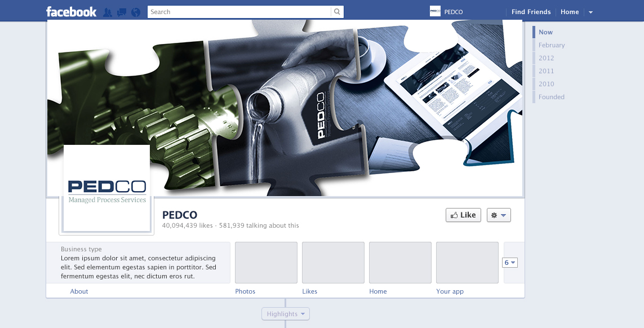Open the Home app thumbnail
Viewport: 644px width, 328px height.
pyautogui.click(x=400, y=263)
